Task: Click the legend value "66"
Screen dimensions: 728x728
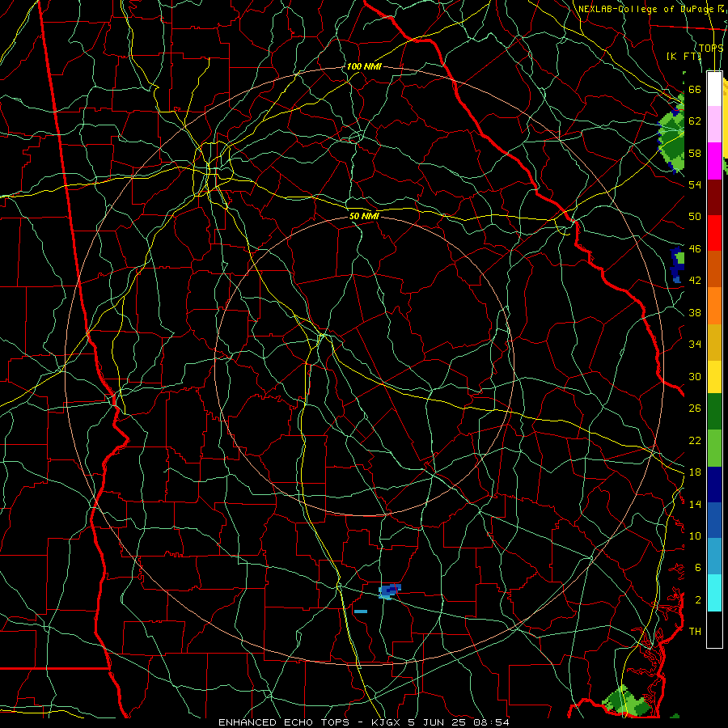Action: [x=695, y=89]
